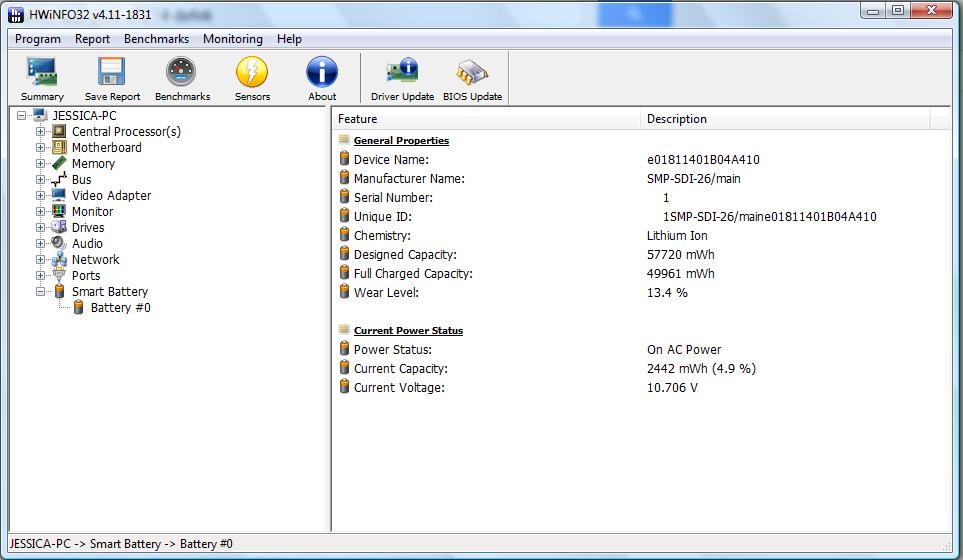Click the 10.706 V voltage value
Screen dimensions: 963x560
click(x=672, y=387)
